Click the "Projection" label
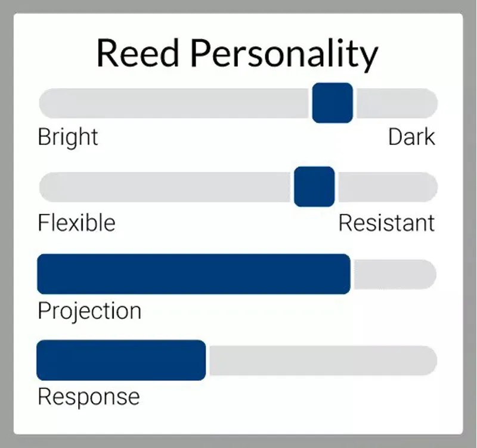477x448 pixels. [x=89, y=310]
